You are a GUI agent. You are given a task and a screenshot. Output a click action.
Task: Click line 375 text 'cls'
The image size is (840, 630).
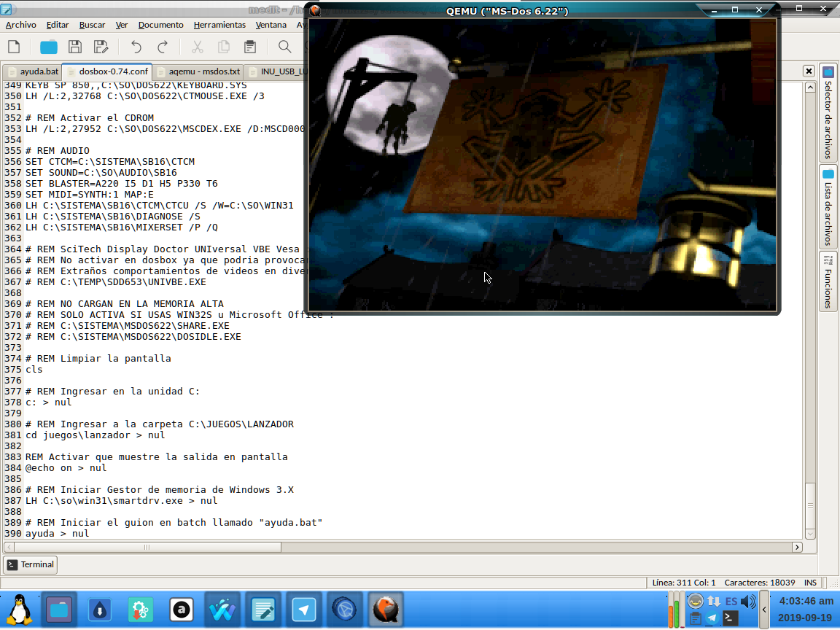click(34, 370)
